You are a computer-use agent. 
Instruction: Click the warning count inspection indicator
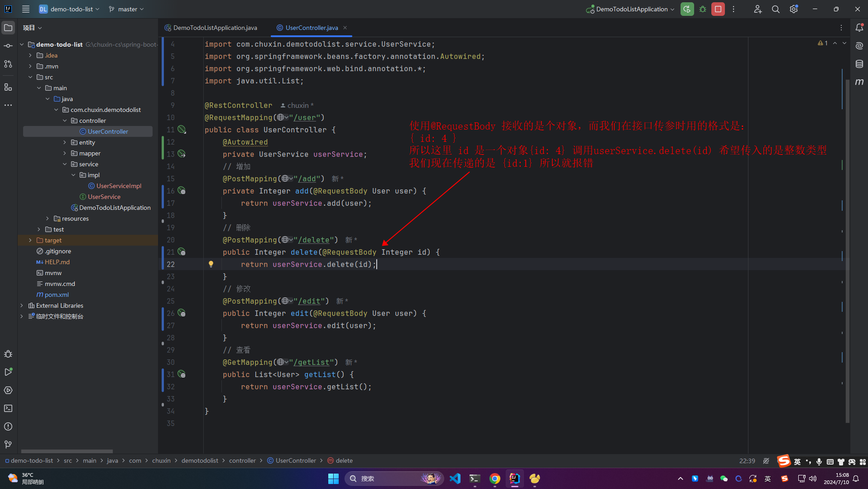823,43
